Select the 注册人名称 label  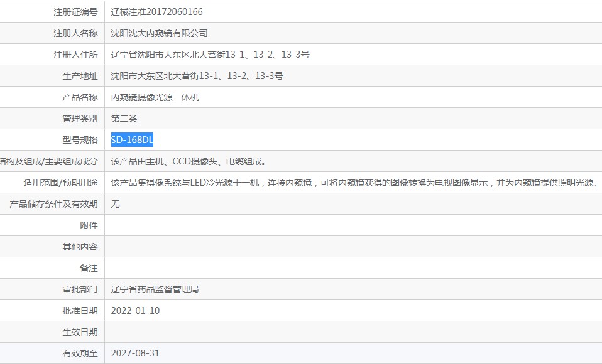coord(75,33)
